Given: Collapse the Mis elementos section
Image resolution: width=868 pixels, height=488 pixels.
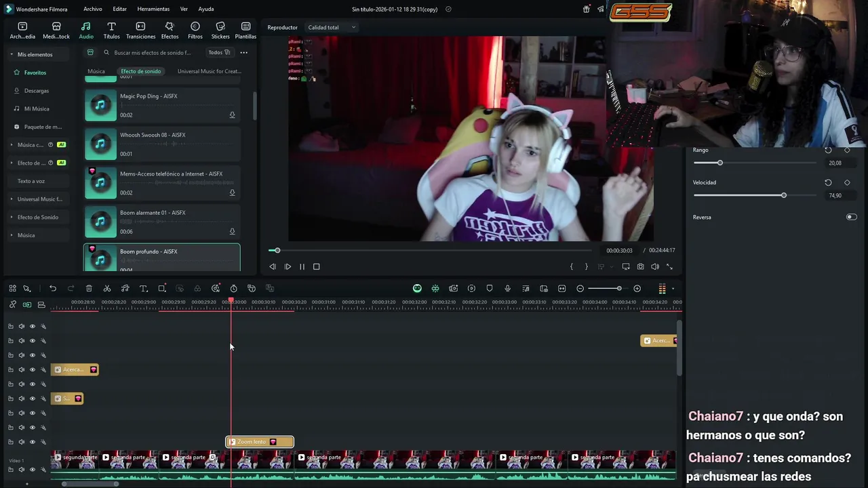Looking at the screenshot, I should (12, 54).
